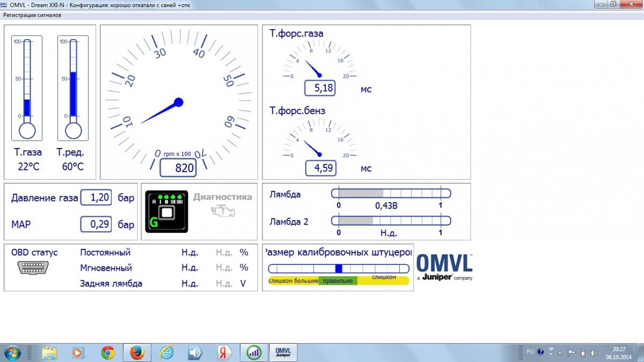Click the Т.форс.бенз value 4,59

(x=320, y=168)
